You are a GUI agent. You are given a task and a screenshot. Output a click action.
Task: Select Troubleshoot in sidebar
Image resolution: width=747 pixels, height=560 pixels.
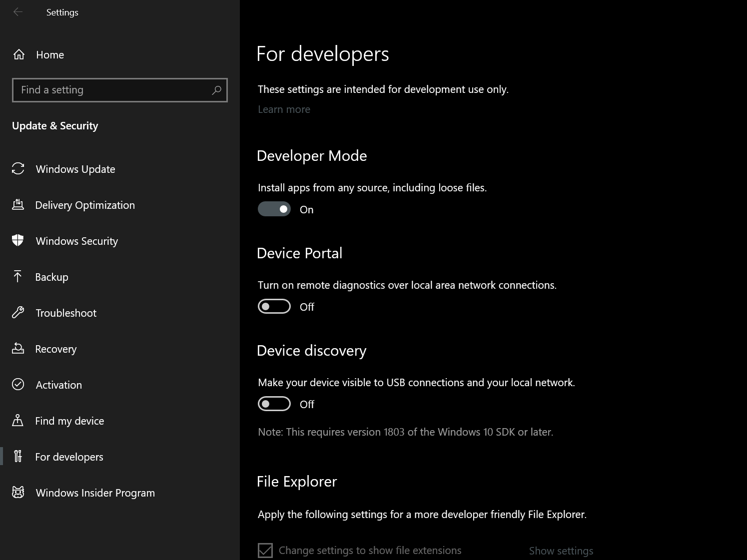click(x=120, y=313)
